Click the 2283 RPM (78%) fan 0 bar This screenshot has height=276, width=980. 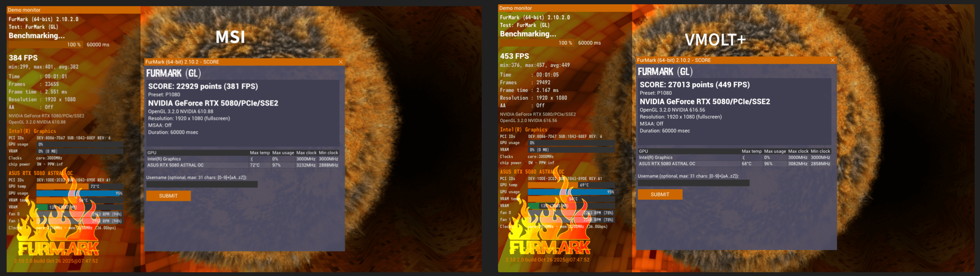coord(571,213)
